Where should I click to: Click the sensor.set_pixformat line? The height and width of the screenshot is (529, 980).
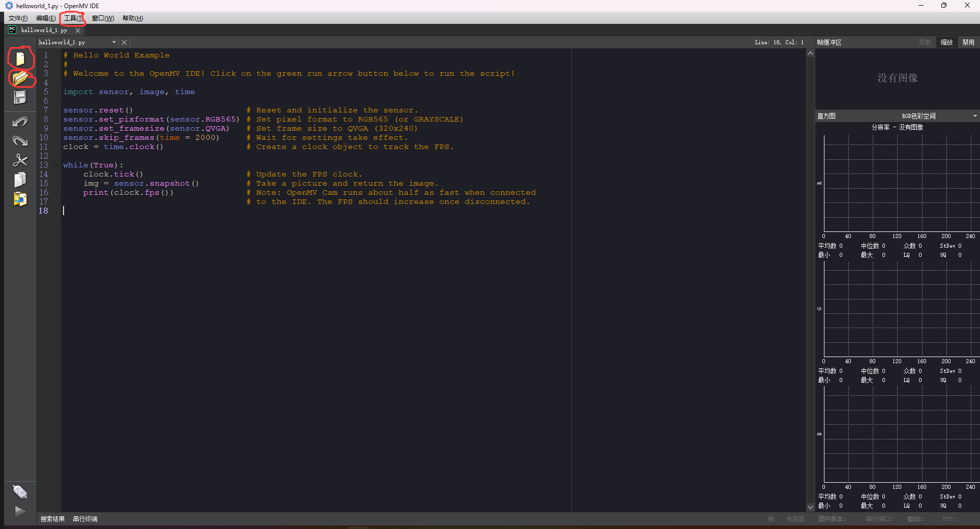(x=151, y=119)
